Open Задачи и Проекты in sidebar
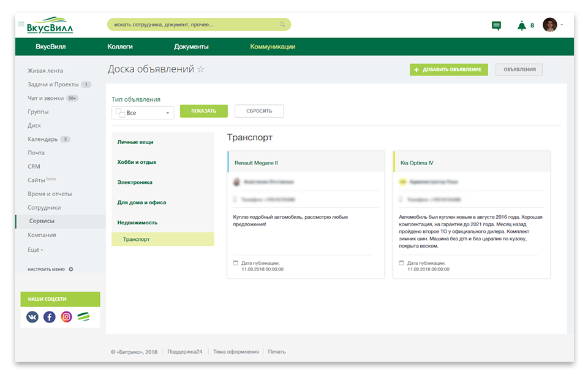588x374 pixels. click(x=53, y=85)
